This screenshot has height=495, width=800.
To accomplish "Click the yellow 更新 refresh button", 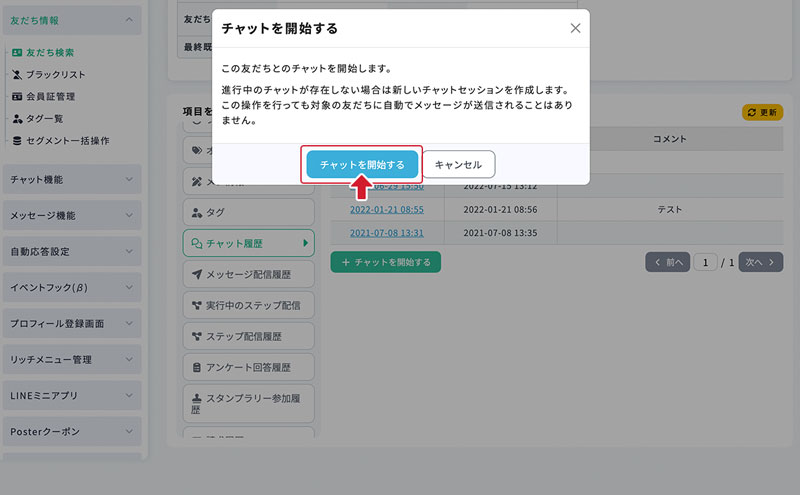I will click(762, 112).
